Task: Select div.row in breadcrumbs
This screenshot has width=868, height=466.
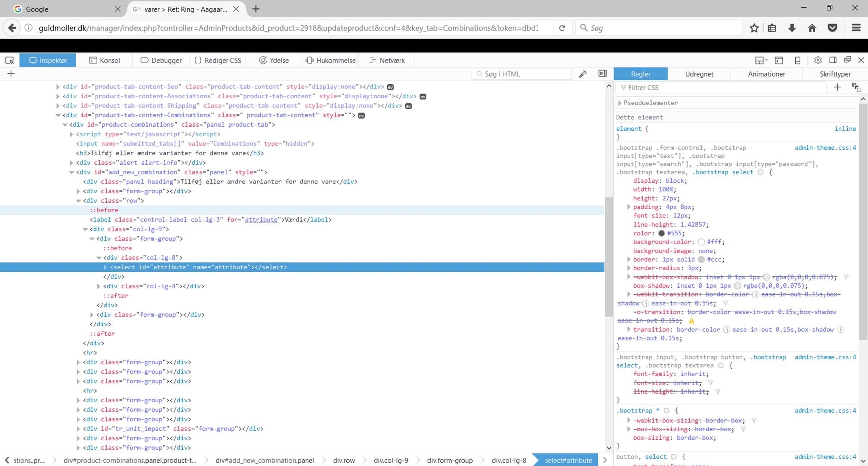Action: pos(344,460)
